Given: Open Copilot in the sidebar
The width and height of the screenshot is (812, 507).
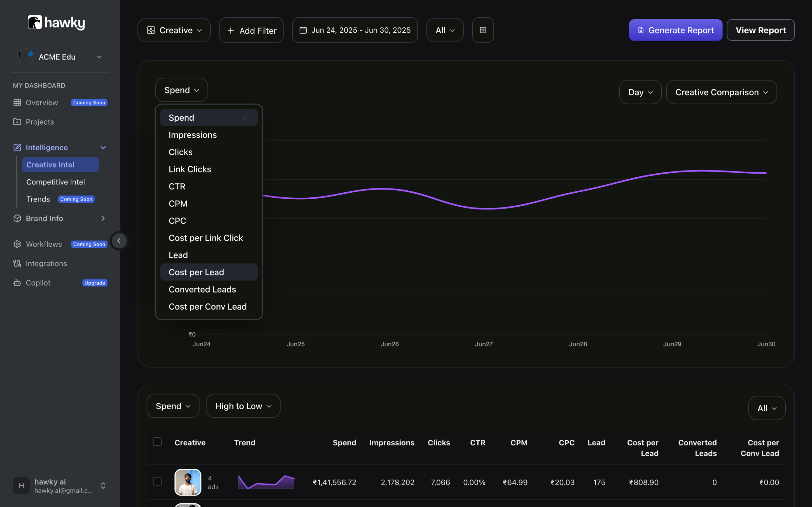Looking at the screenshot, I should (x=38, y=283).
